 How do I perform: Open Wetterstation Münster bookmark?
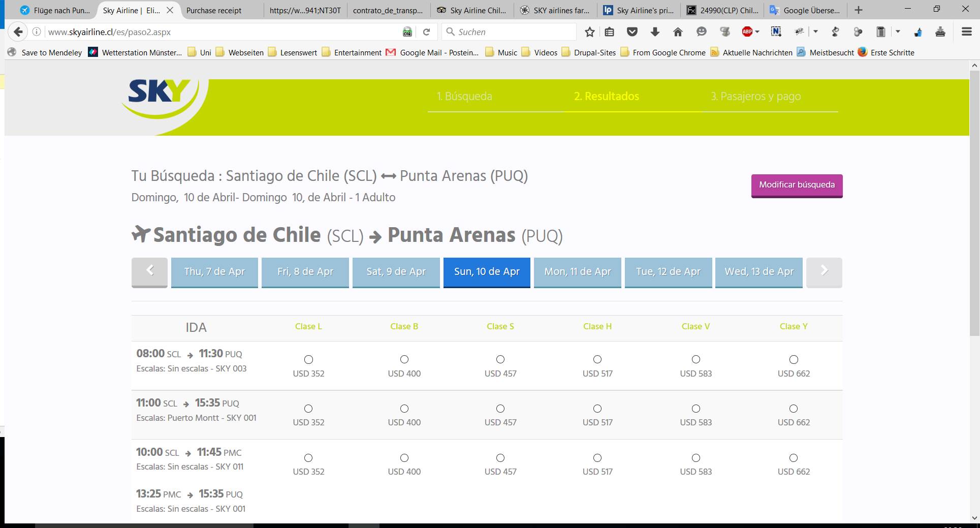[x=135, y=52]
